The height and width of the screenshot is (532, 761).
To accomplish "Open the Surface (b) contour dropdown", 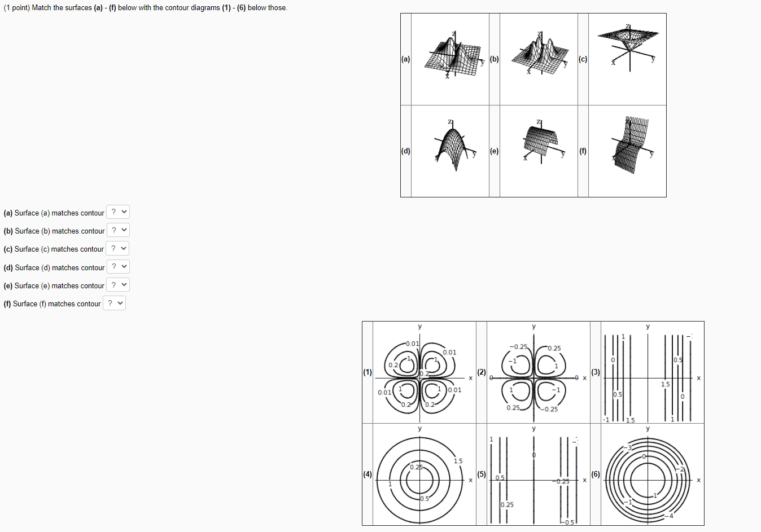I will pyautogui.click(x=118, y=230).
